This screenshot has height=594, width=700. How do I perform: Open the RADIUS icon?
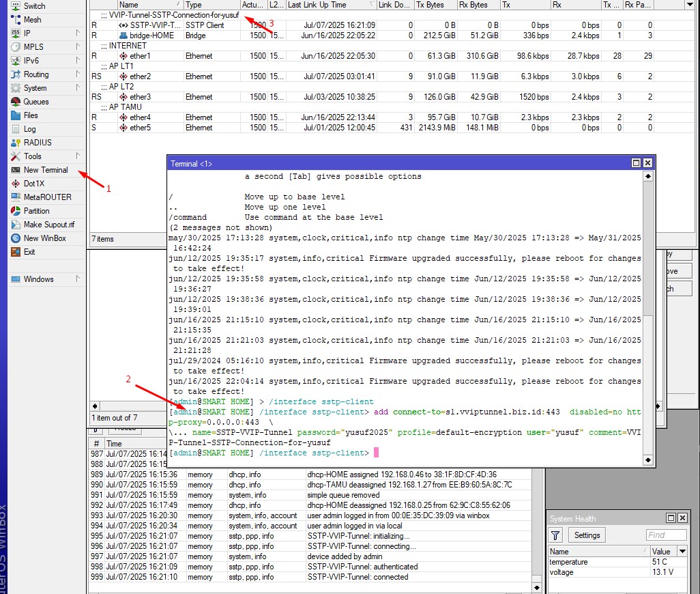(16, 143)
